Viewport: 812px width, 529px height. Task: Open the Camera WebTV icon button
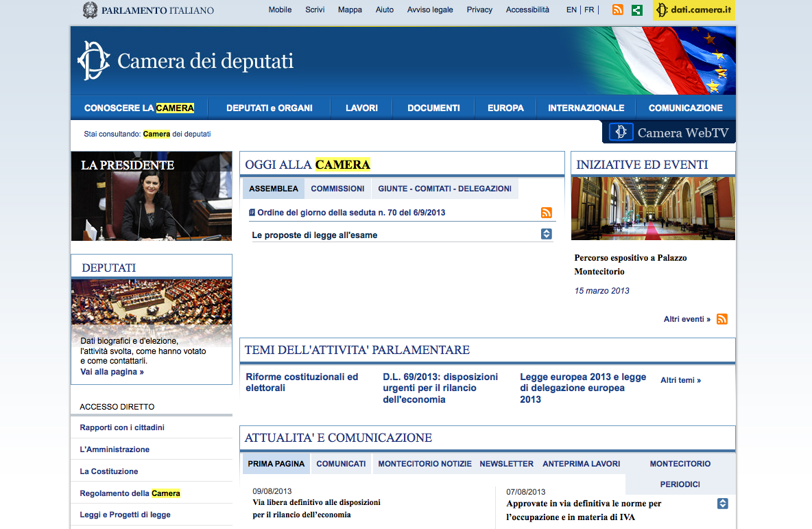coord(621,132)
